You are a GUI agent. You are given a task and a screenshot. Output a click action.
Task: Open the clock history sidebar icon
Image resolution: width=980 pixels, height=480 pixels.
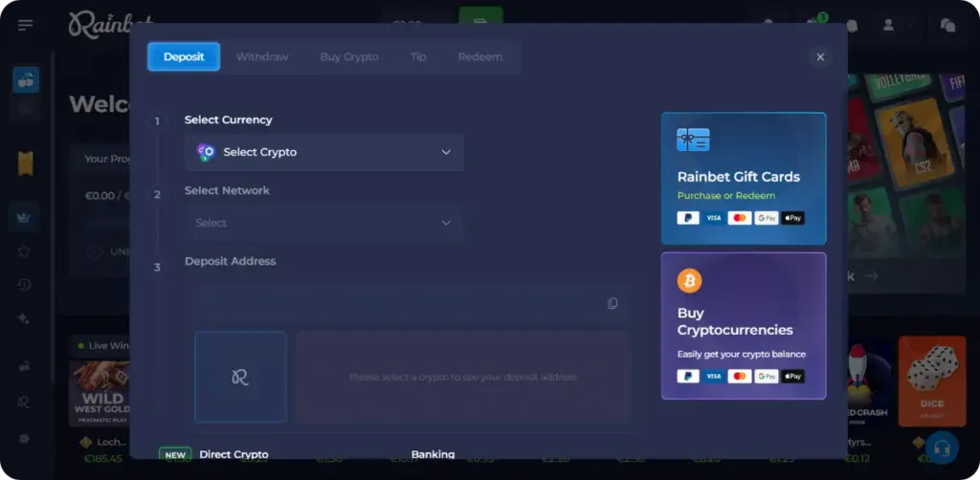click(x=24, y=285)
